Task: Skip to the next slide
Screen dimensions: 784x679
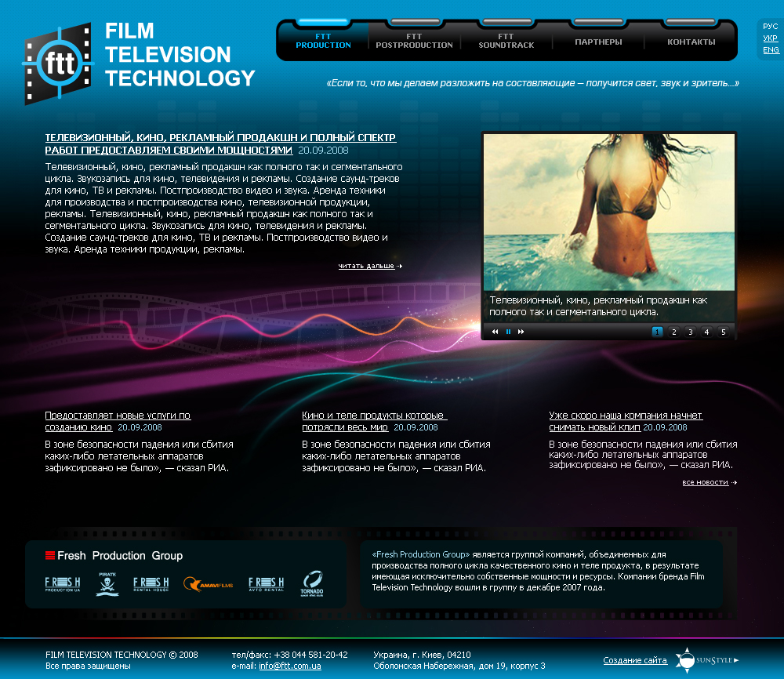Action: tap(521, 332)
